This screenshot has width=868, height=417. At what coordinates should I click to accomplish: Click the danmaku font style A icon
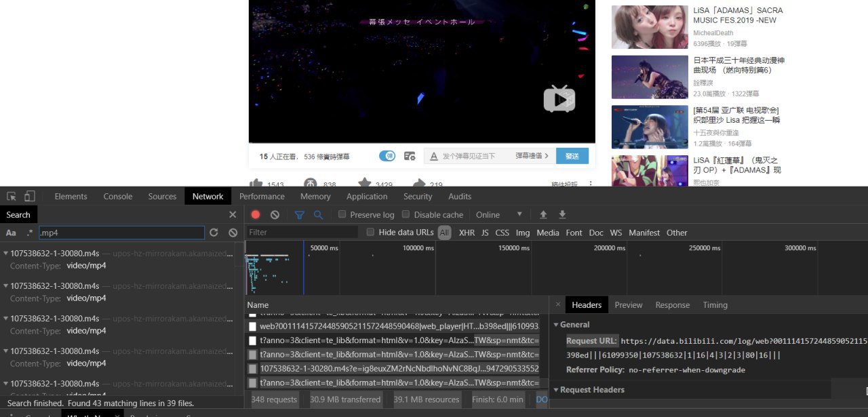[x=434, y=157]
